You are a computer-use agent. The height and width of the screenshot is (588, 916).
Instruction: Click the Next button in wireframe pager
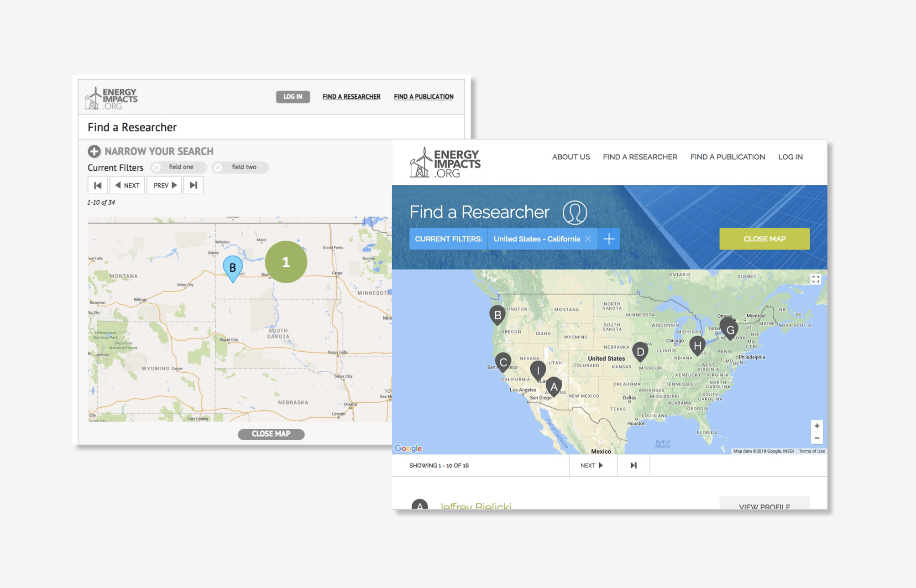click(x=127, y=185)
